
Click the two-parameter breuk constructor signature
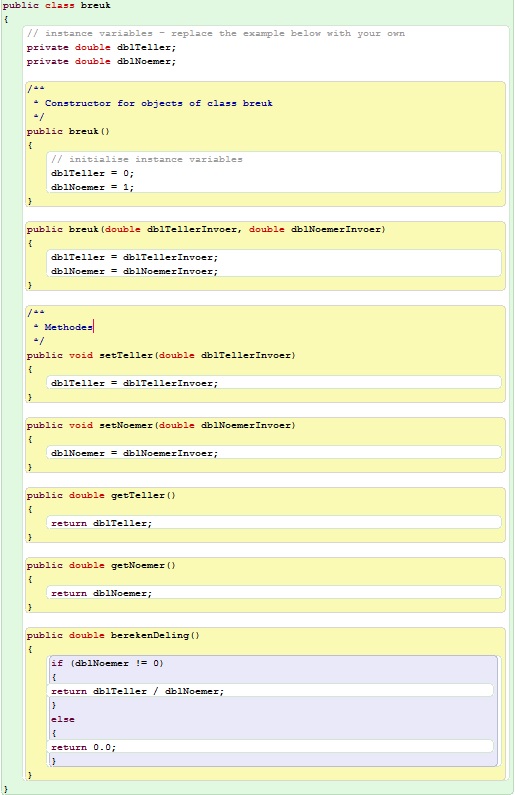click(x=206, y=229)
